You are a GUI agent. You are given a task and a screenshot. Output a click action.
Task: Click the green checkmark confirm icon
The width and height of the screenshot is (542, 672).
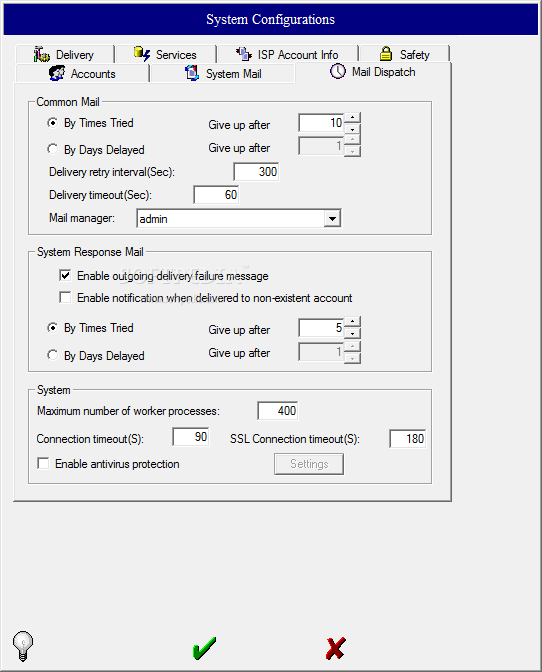coord(204,648)
